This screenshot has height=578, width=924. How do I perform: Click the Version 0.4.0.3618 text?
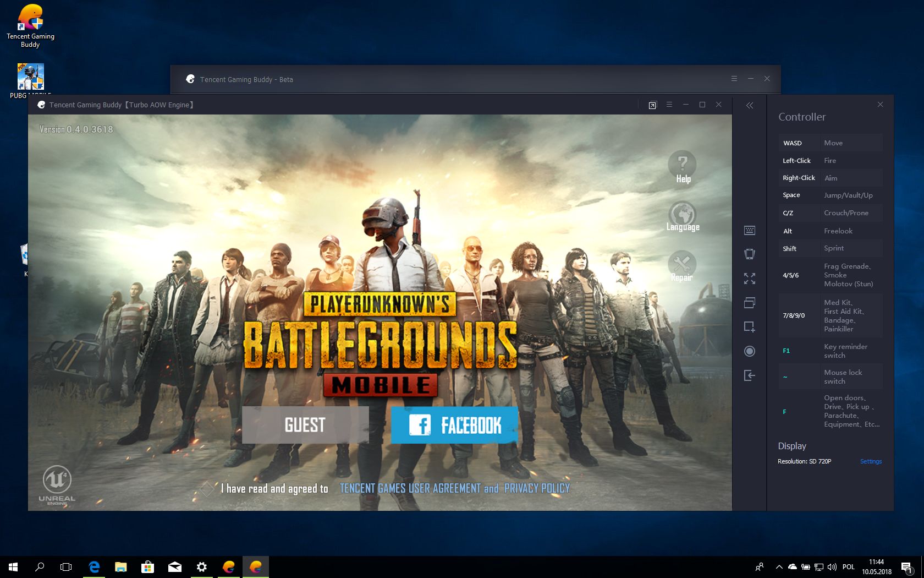tap(76, 129)
